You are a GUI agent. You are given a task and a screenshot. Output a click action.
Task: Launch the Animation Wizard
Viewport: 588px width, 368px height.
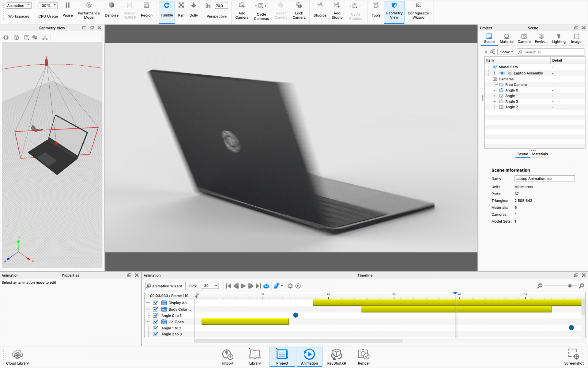coord(165,286)
